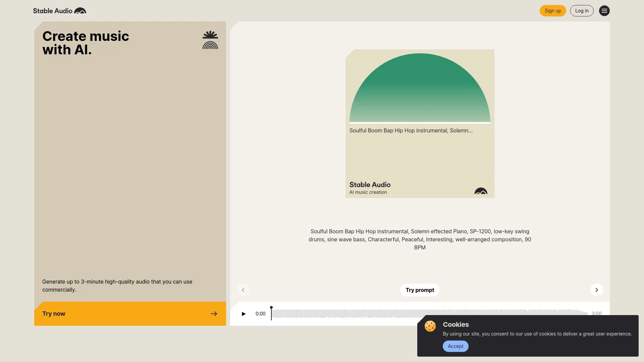Go to next prompt with right chevron

[x=596, y=290]
